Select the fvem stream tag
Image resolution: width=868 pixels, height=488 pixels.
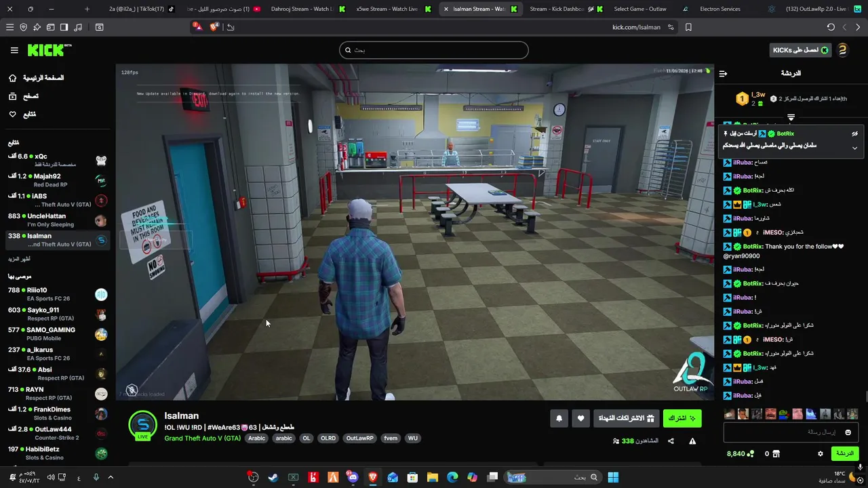tap(391, 439)
